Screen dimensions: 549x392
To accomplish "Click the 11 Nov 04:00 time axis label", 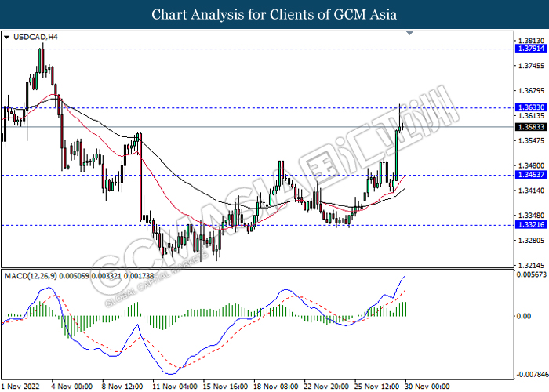I will pos(175,387).
